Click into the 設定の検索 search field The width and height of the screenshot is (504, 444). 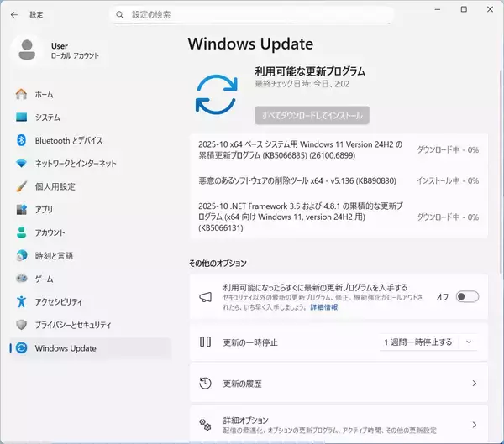click(251, 15)
